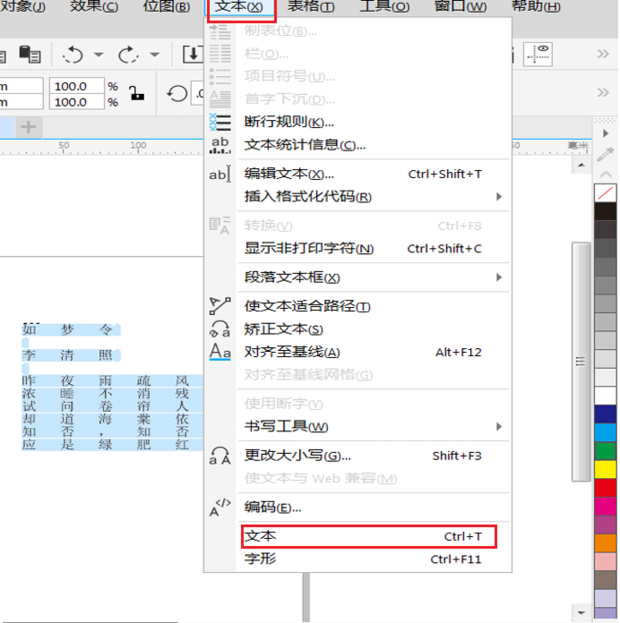This screenshot has height=623, width=620.
Task: Select the palette eyedropper icon
Action: pos(605,154)
